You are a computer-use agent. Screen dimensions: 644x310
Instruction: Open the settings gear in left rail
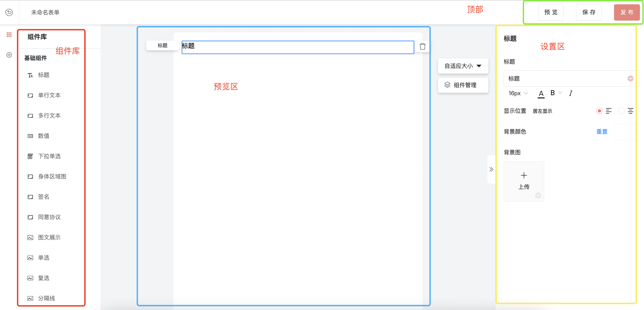pyautogui.click(x=9, y=55)
